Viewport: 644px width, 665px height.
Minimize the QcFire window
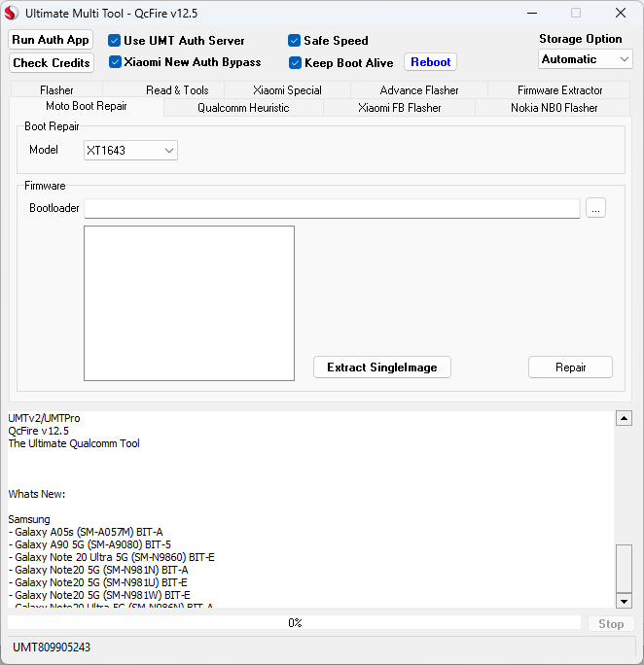[x=532, y=14]
